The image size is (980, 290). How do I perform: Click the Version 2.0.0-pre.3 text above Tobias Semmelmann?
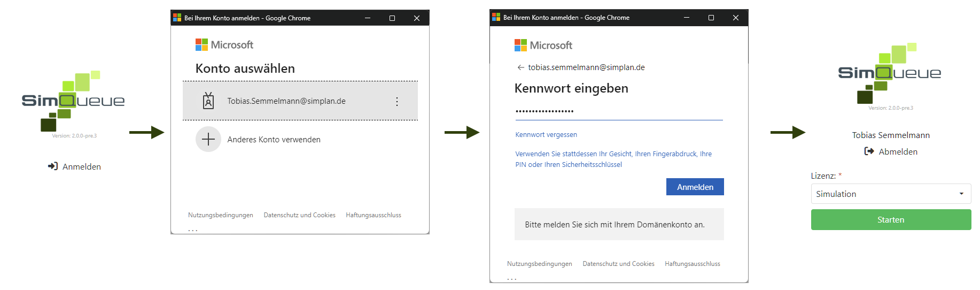[x=891, y=108]
